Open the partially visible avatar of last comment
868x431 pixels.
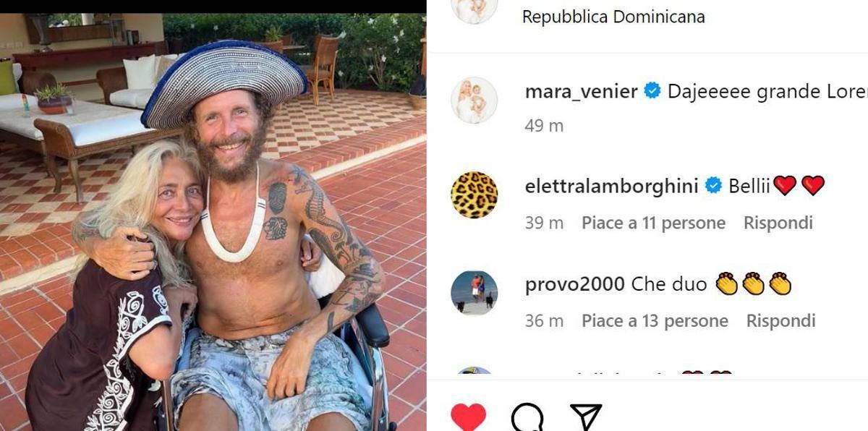[x=475, y=372]
